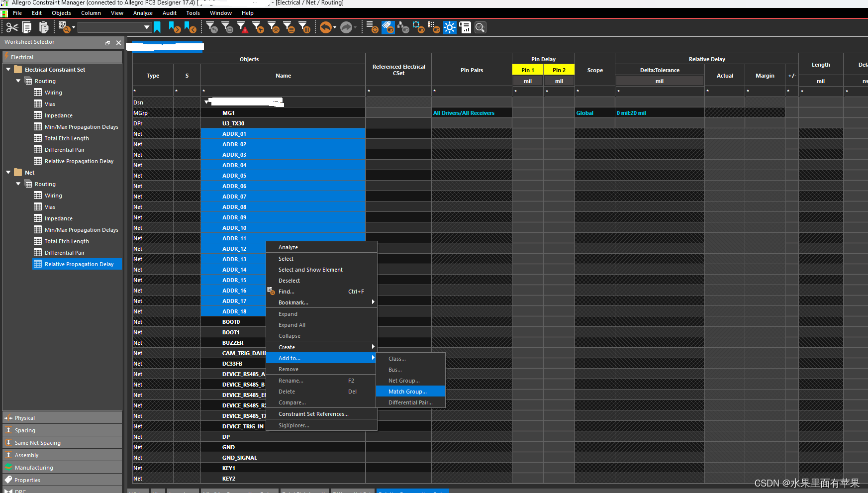Collapse the Net folder in tree
Viewport: 868px width, 493px height.
click(8, 173)
